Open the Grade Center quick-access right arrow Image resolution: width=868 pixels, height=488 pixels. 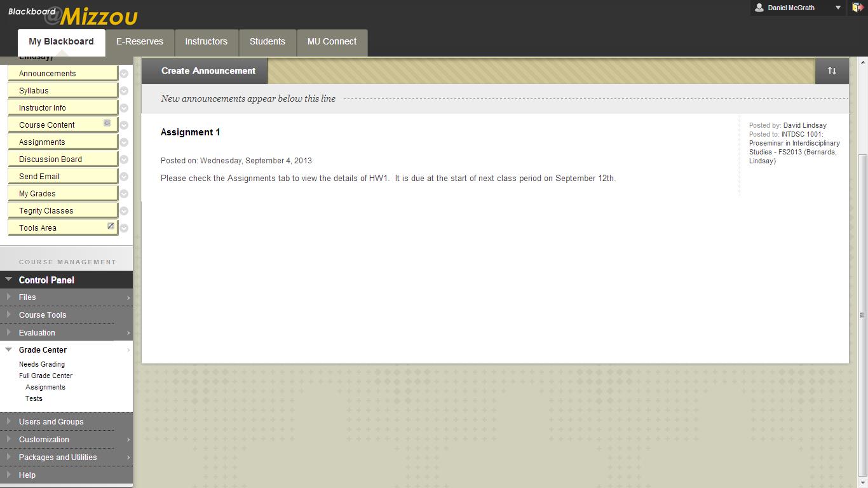point(128,350)
